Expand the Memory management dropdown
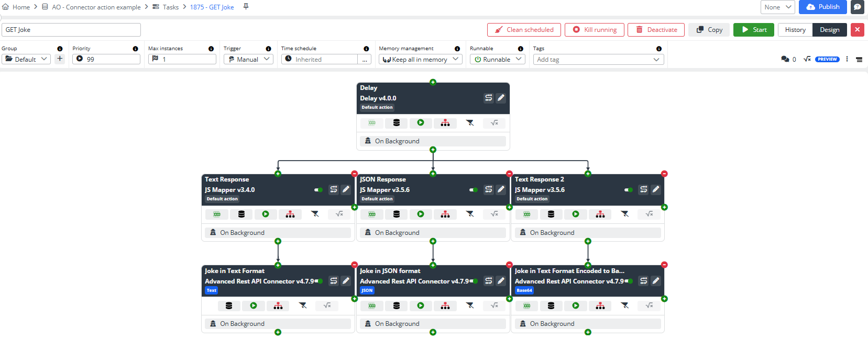Screen dimensions: 868x340 pyautogui.click(x=420, y=60)
